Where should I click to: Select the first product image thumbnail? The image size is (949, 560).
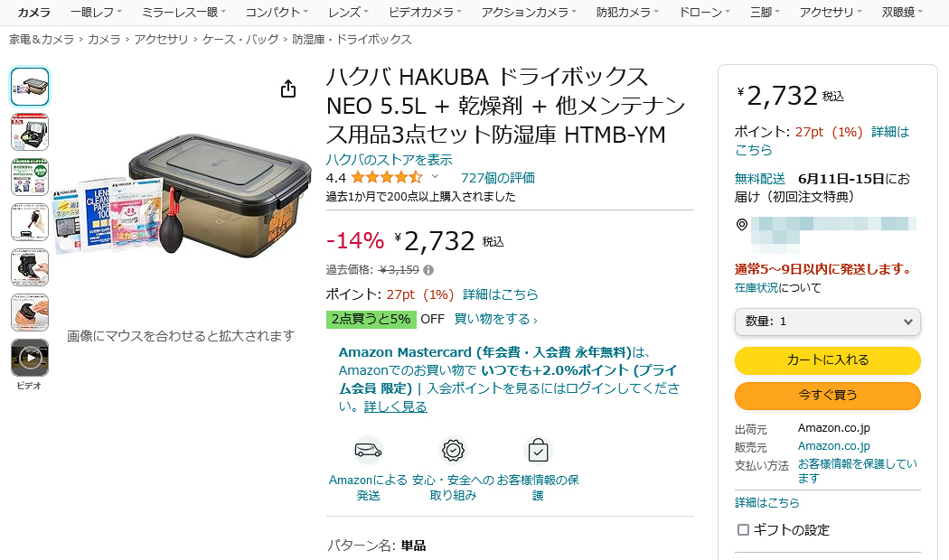(30, 87)
